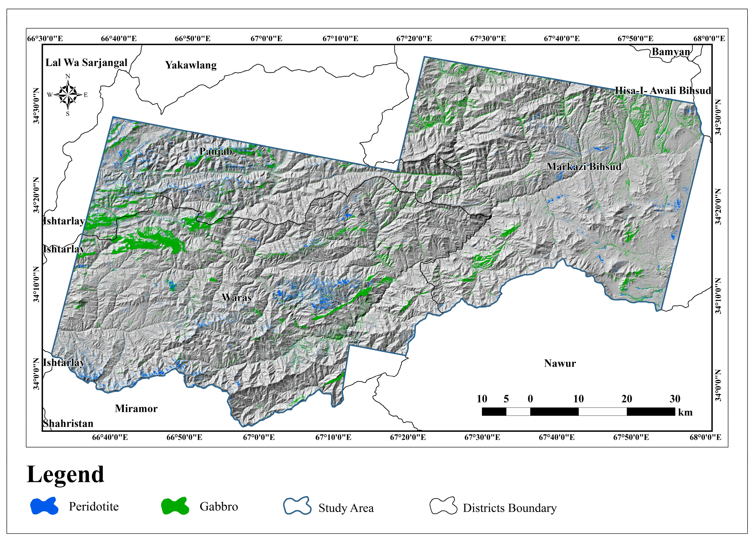The width and height of the screenshot is (756, 540).
Task: Click the Lal Wa Sarjangal label
Action: pyautogui.click(x=86, y=63)
